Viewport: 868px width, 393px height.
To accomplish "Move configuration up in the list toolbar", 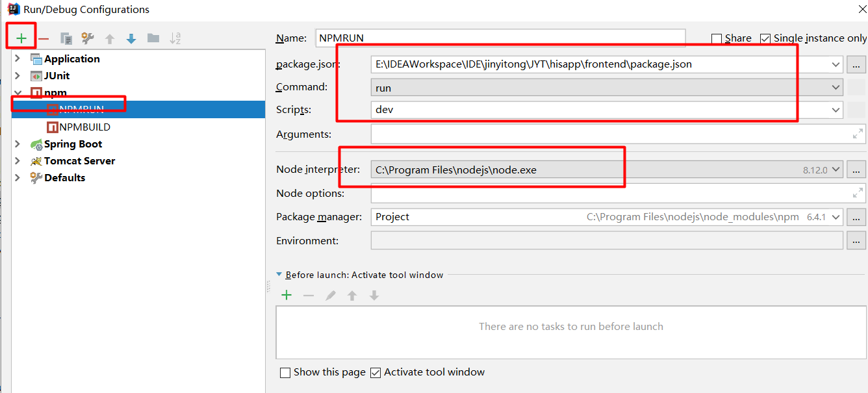I will tap(110, 39).
